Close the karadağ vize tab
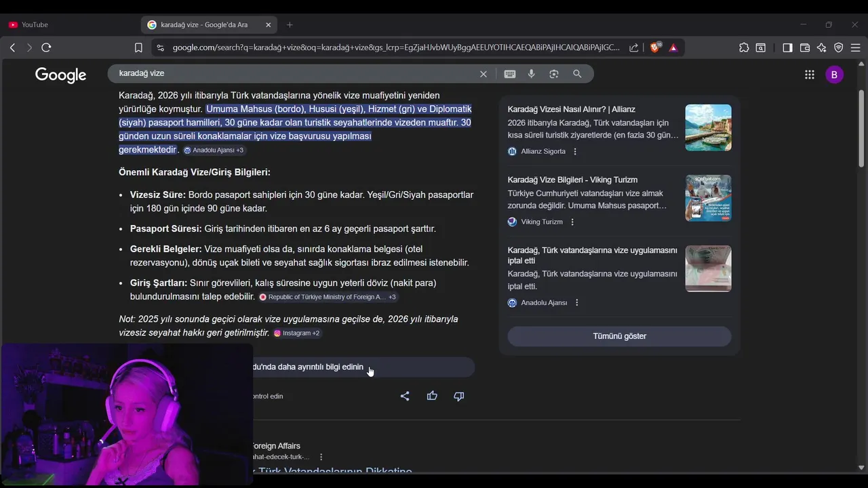The height and width of the screenshot is (488, 868). click(268, 24)
